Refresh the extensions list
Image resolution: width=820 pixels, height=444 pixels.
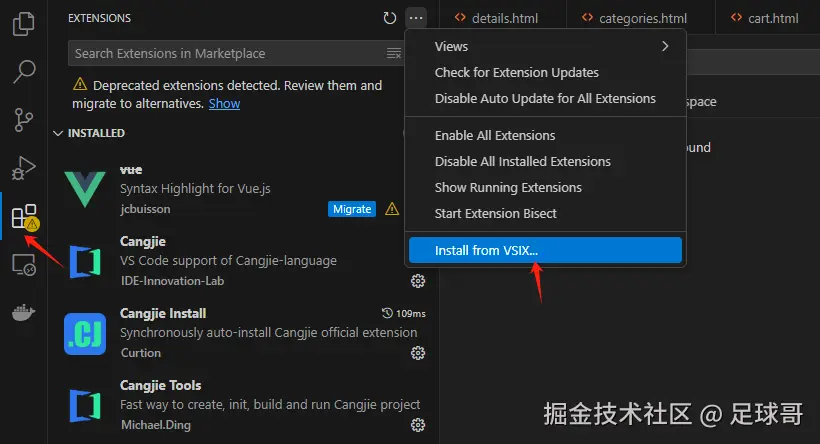[390, 18]
